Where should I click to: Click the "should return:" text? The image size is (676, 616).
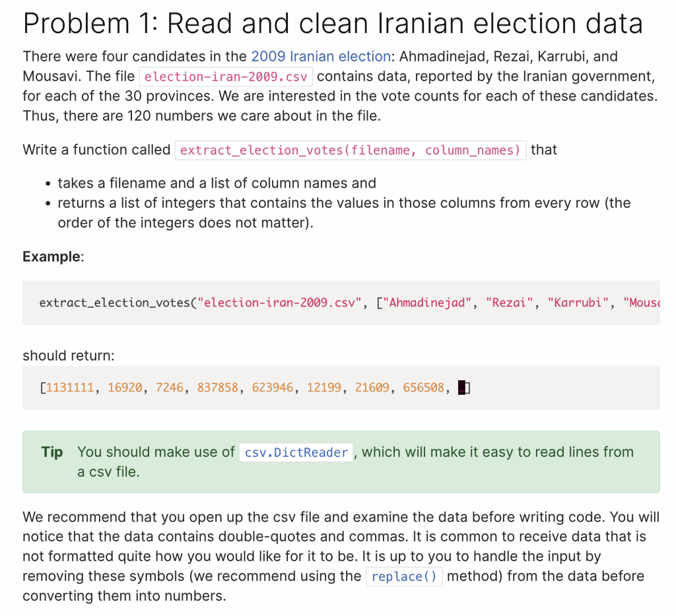coord(69,356)
